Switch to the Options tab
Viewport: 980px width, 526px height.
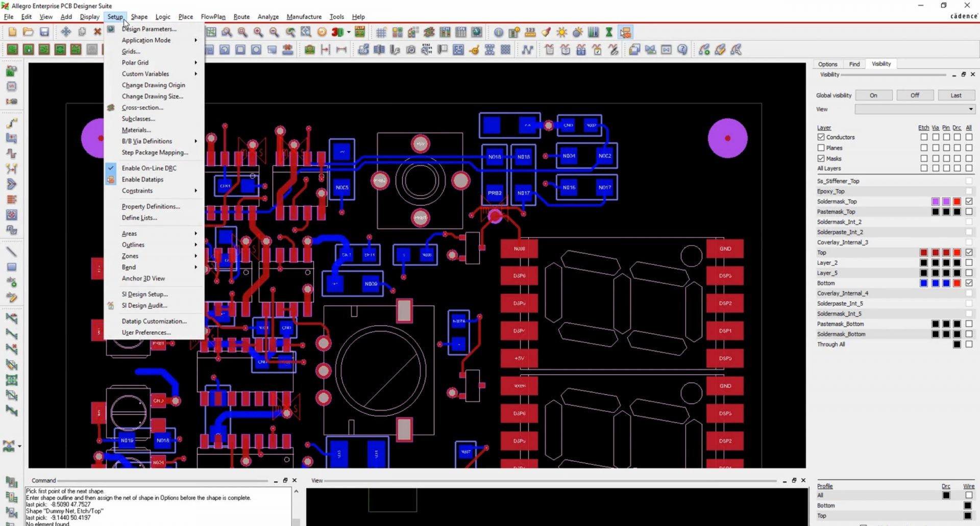(827, 64)
